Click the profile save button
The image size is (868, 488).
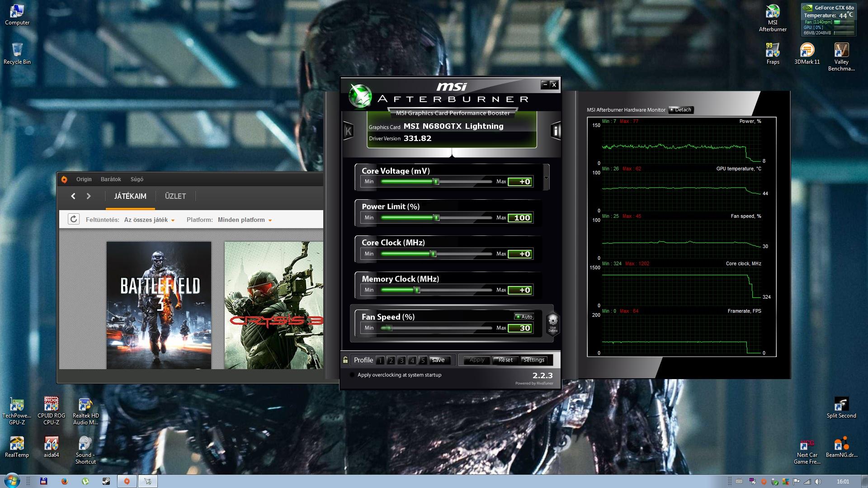click(x=438, y=360)
